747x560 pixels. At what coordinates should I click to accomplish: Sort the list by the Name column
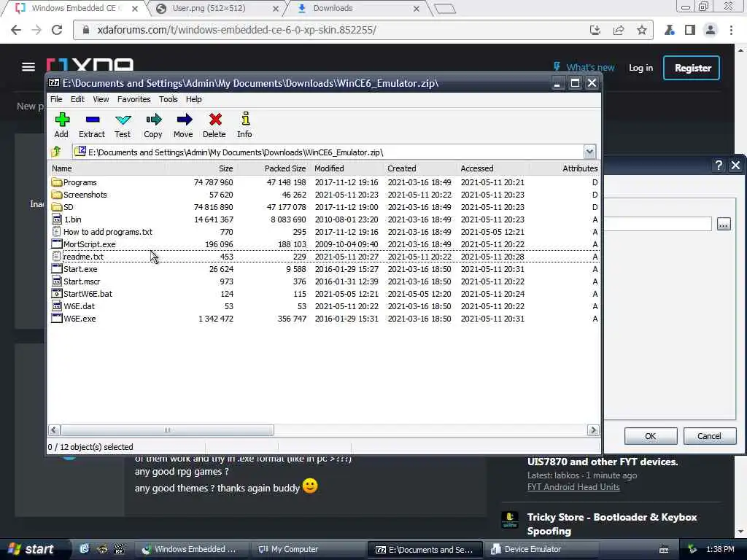[x=107, y=168]
